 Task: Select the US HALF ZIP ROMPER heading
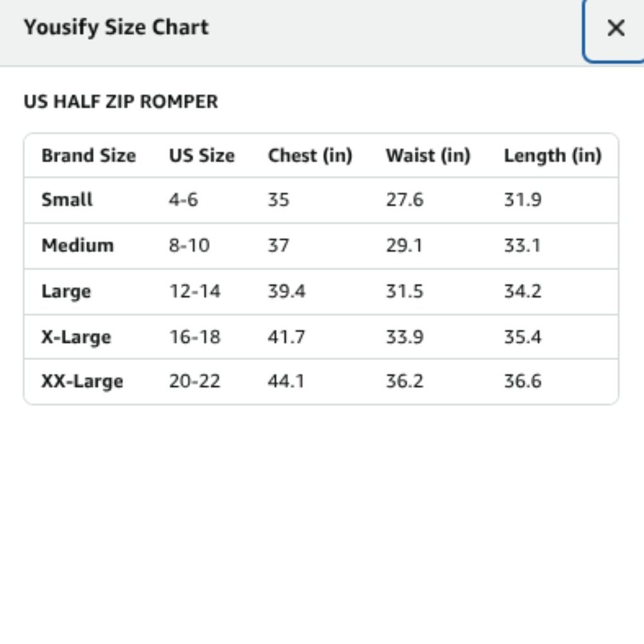pos(121,102)
